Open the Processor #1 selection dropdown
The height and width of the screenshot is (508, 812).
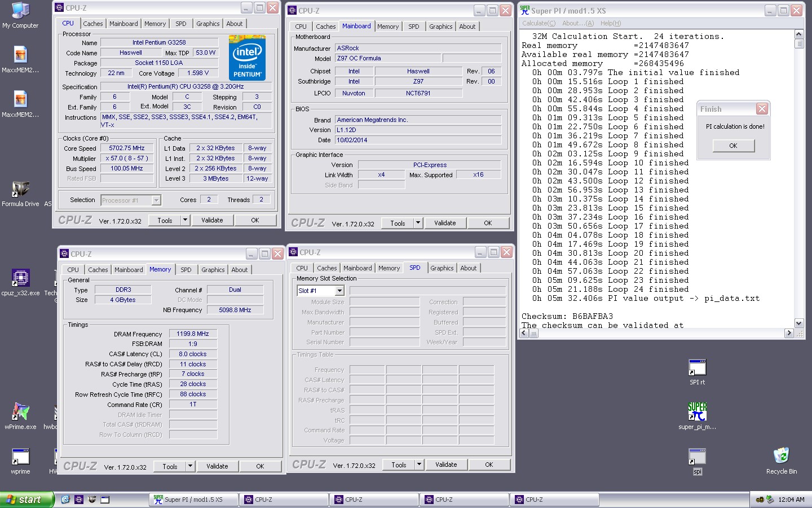pyautogui.click(x=156, y=200)
